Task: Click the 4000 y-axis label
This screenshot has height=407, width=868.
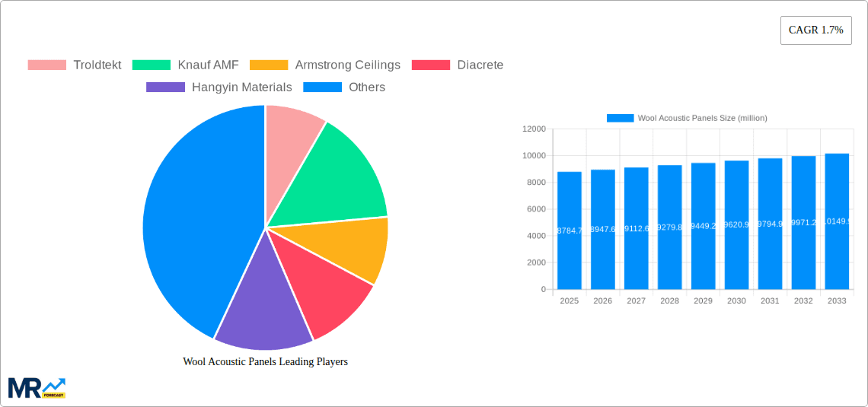Action: pos(537,236)
